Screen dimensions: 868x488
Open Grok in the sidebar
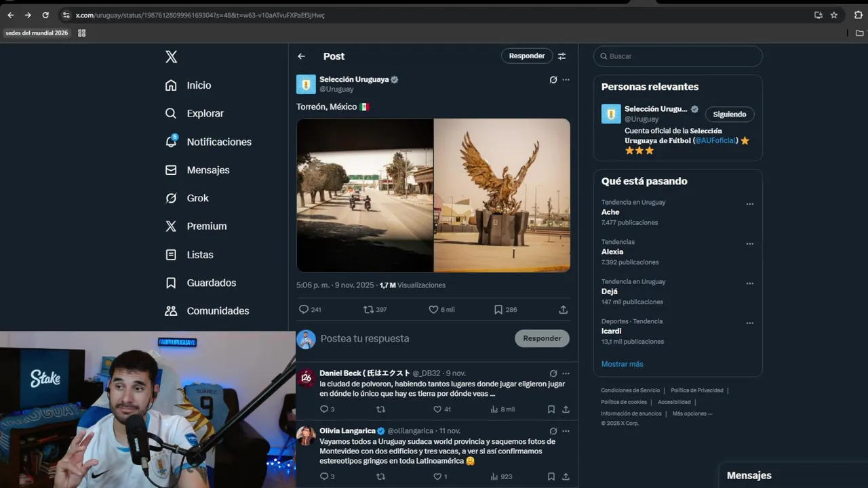[187, 198]
